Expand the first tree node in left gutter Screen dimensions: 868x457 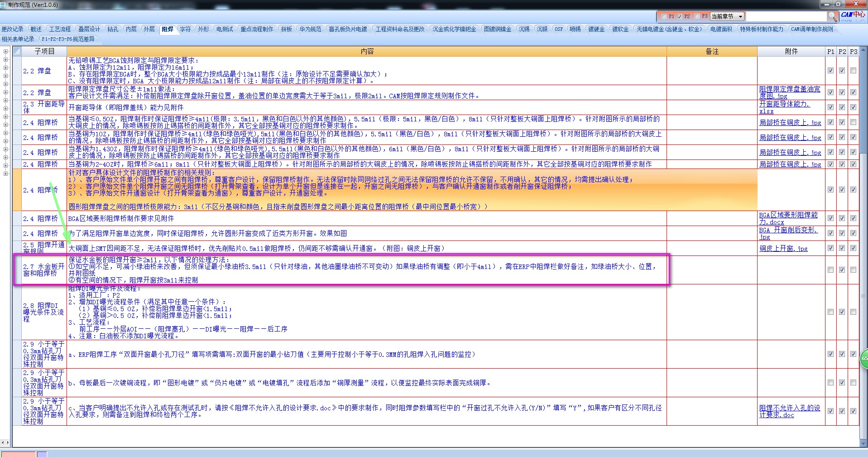point(5,52)
